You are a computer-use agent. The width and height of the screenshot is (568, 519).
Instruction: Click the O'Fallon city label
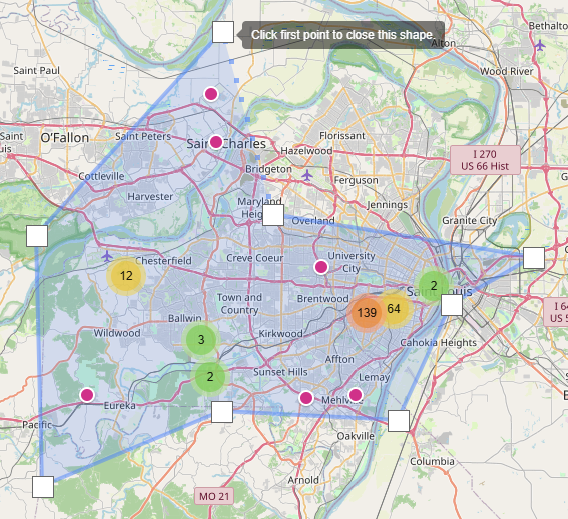coord(64,138)
